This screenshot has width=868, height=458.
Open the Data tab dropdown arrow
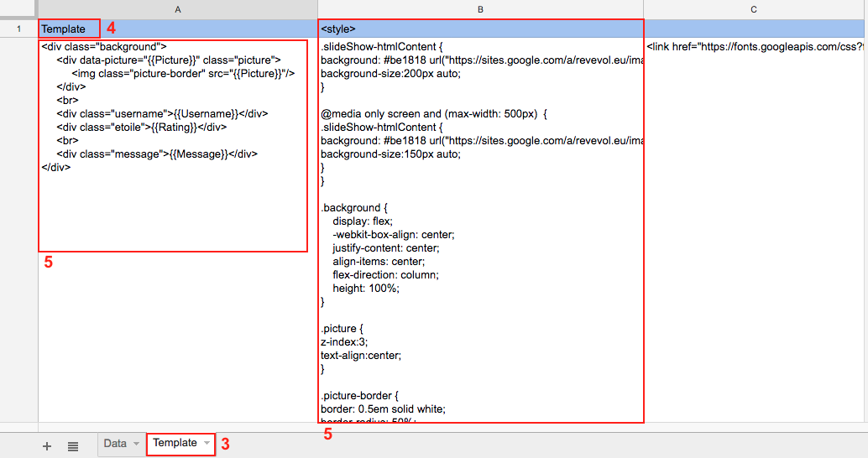[x=137, y=444]
